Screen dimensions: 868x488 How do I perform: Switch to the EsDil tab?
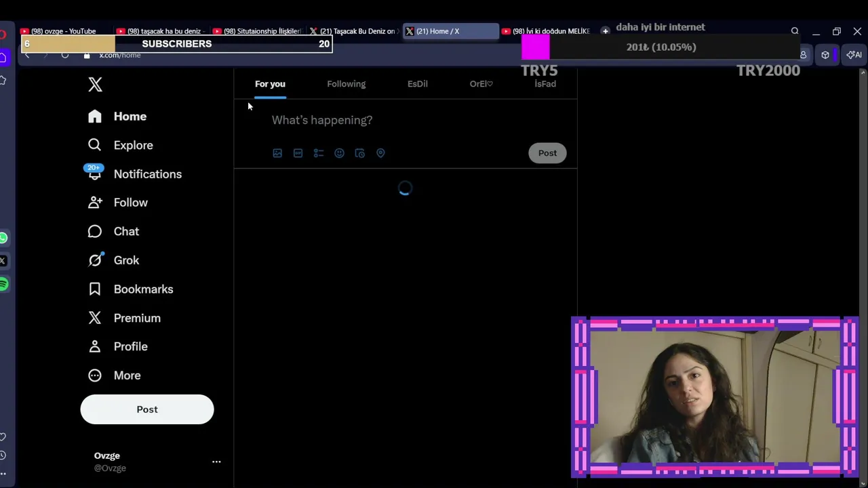coord(417,84)
